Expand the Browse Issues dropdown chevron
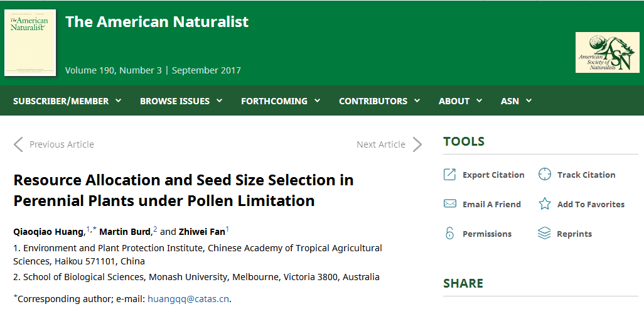 219,100
